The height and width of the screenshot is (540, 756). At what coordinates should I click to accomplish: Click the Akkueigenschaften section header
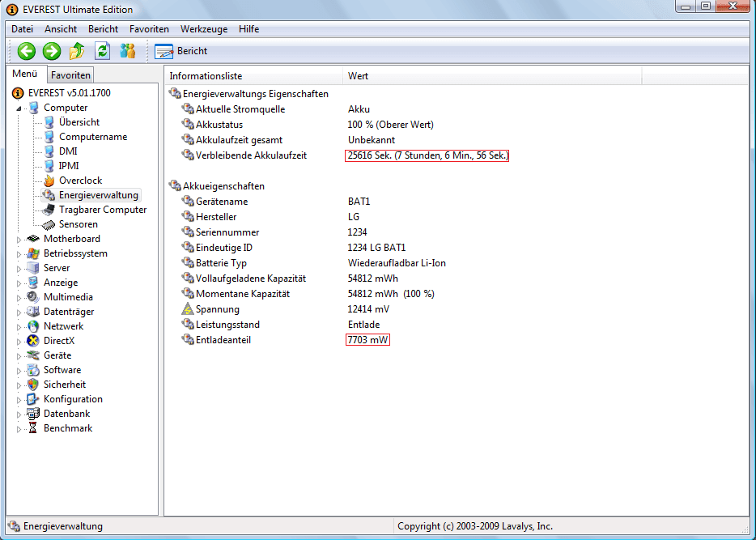pyautogui.click(x=223, y=185)
